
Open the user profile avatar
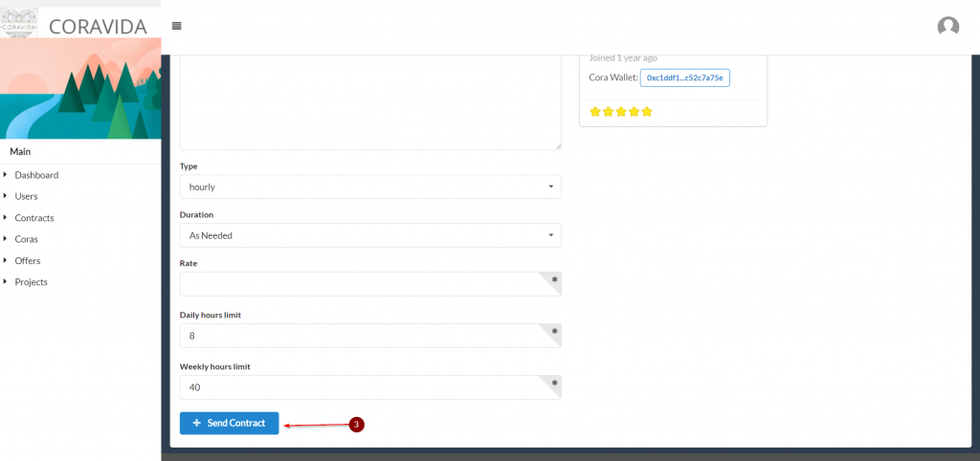(947, 27)
